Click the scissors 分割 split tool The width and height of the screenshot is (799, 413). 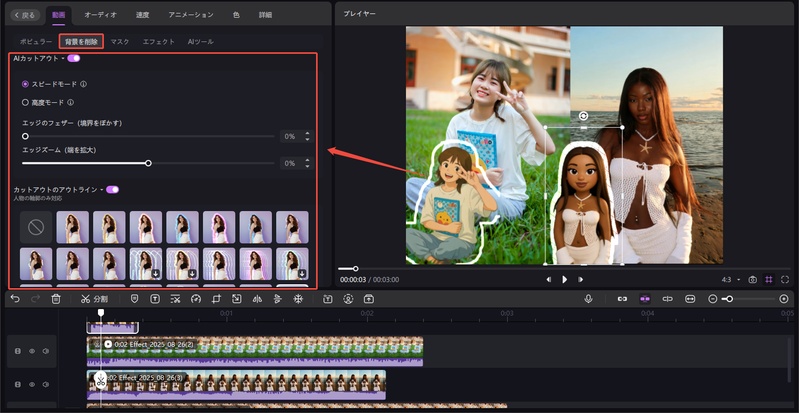pyautogui.click(x=94, y=299)
